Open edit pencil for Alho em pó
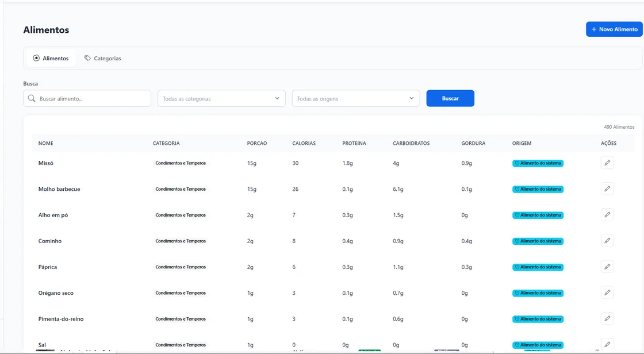This screenshot has height=354, width=644. point(607,215)
